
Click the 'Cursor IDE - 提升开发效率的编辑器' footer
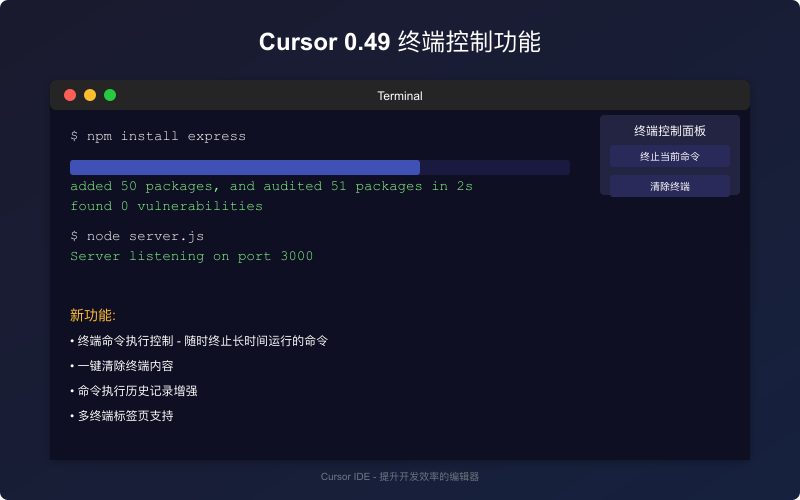(x=400, y=477)
